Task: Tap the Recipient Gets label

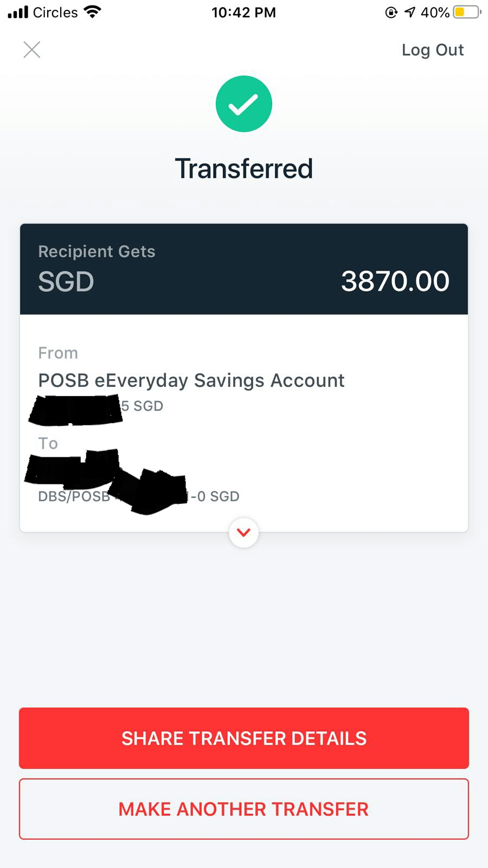Action: pyautogui.click(x=97, y=252)
